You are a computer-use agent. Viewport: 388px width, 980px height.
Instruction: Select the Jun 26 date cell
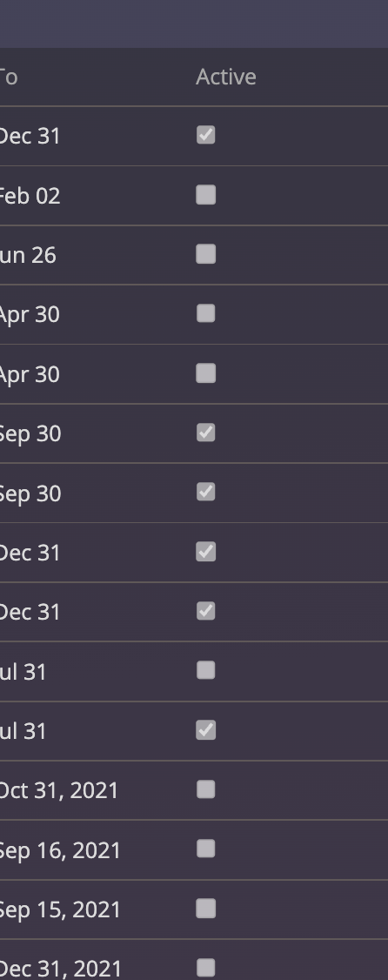28,256
